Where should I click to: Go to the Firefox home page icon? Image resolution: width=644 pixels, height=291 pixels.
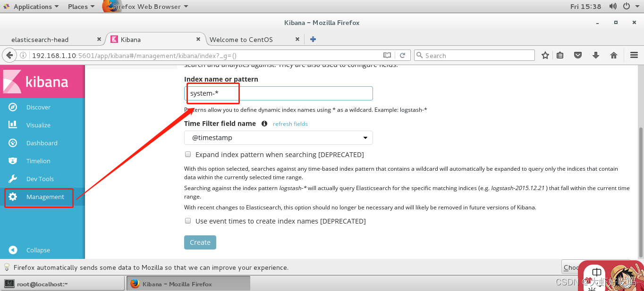[614, 55]
